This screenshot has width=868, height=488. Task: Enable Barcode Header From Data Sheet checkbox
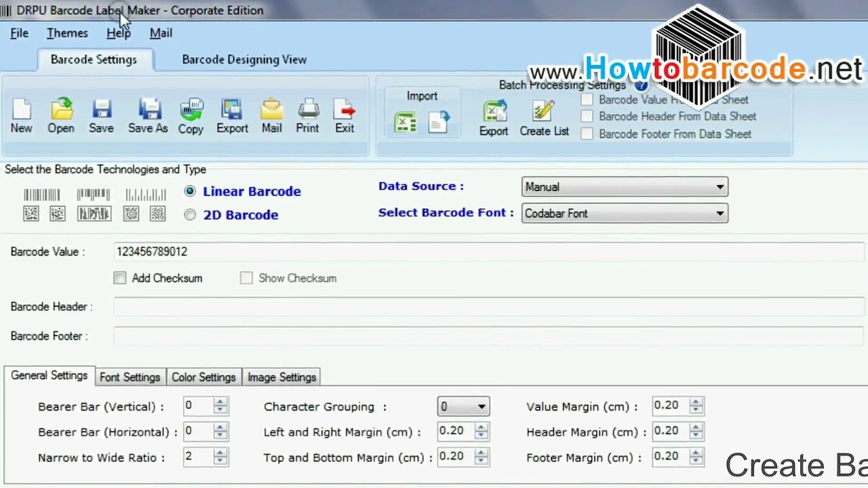point(587,117)
